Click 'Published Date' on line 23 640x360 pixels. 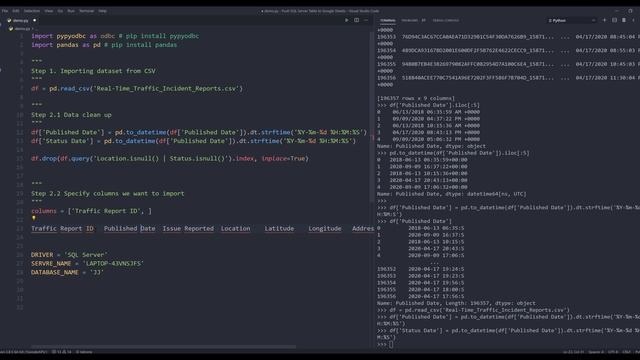129,229
